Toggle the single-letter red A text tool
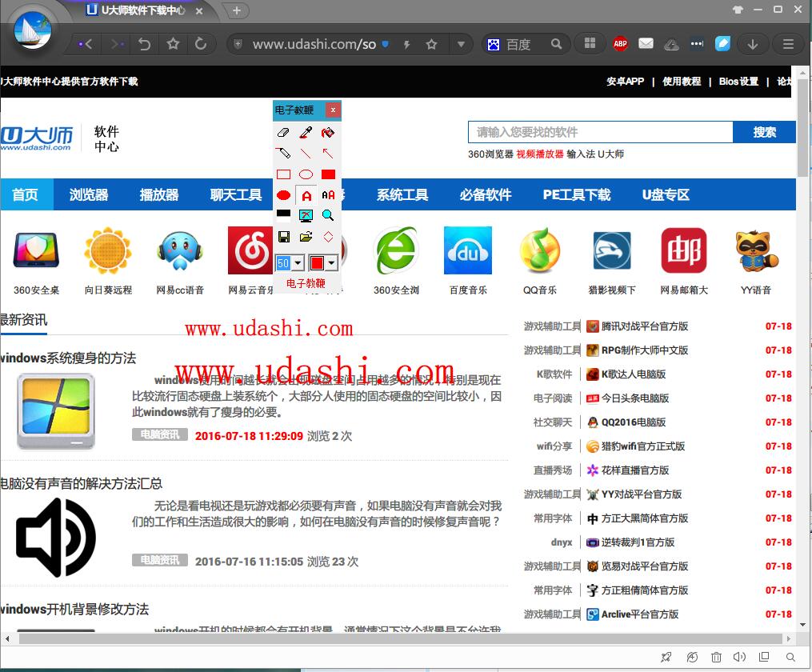This screenshot has height=672, width=812. (x=306, y=195)
